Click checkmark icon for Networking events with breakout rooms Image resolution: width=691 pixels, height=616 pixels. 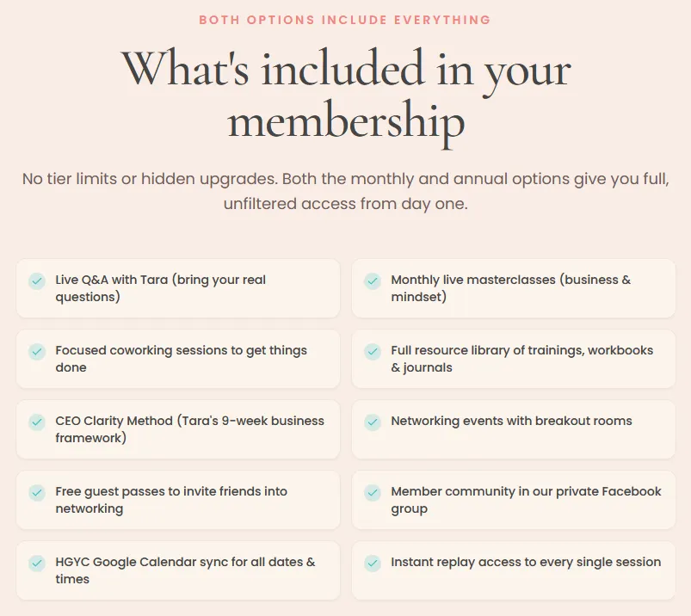373,422
